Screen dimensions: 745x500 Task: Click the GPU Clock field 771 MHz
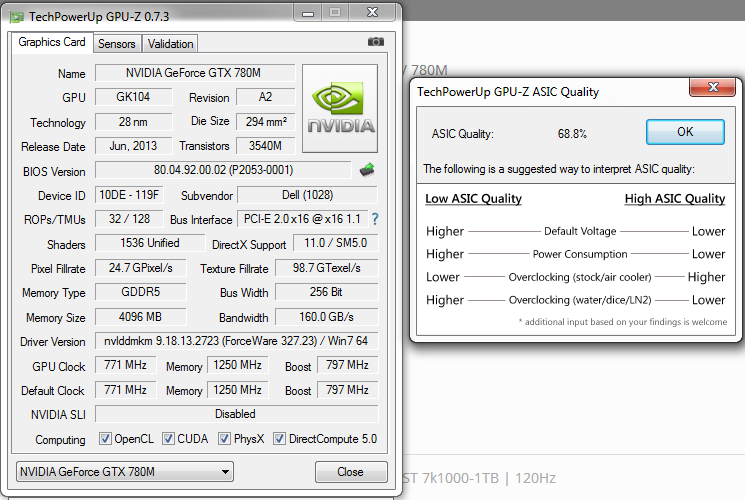125,365
